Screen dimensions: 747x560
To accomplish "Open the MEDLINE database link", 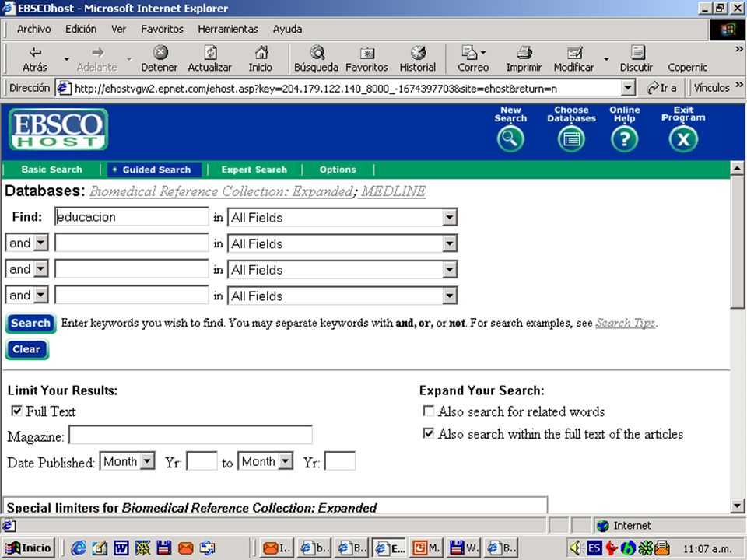I will pyautogui.click(x=393, y=191).
